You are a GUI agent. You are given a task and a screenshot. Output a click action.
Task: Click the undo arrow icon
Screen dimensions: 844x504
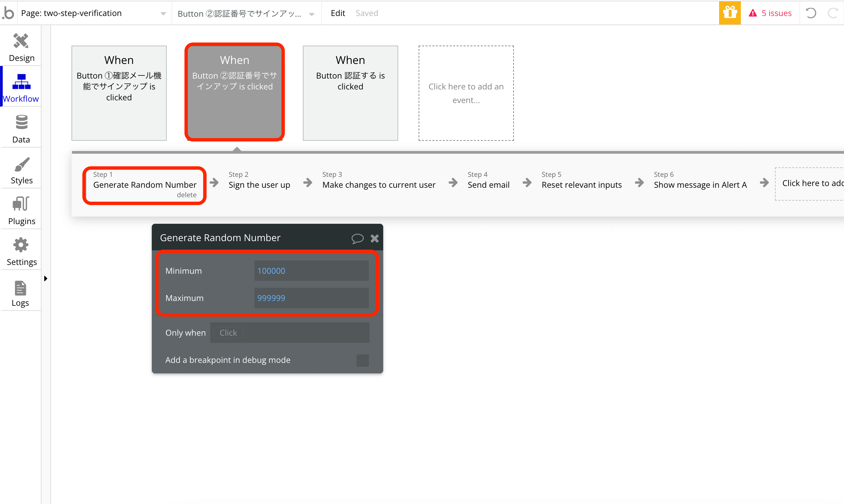(x=811, y=13)
